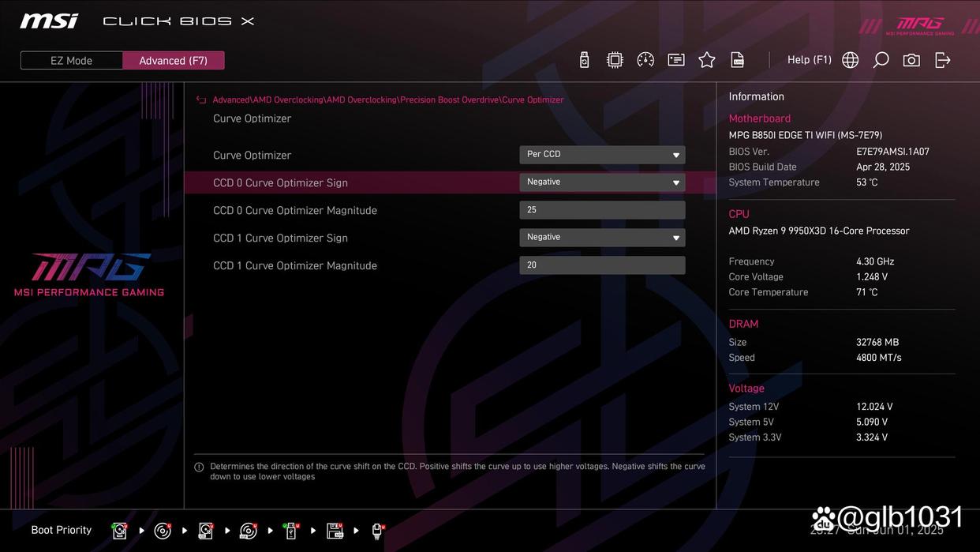Viewport: 980px width, 552px height.
Task: Select the Advanced (F7) tab
Action: (174, 61)
